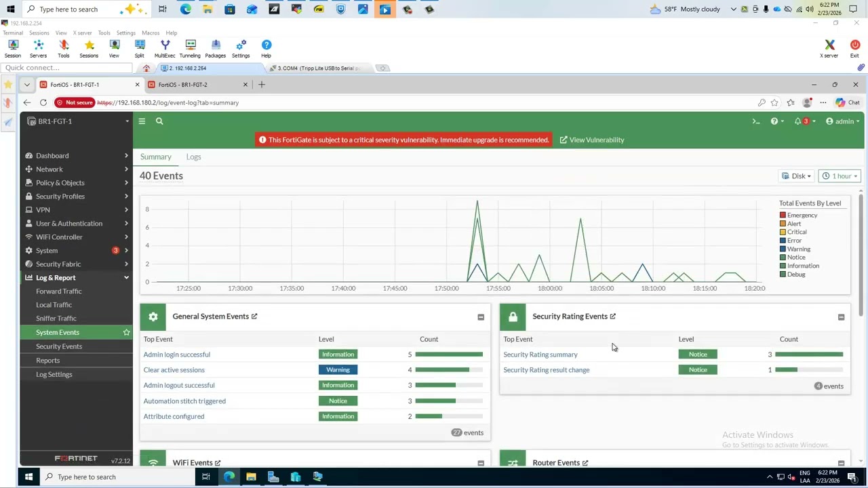Click the MobaXterm home tab icon
This screenshot has width=868, height=488.
(x=146, y=68)
